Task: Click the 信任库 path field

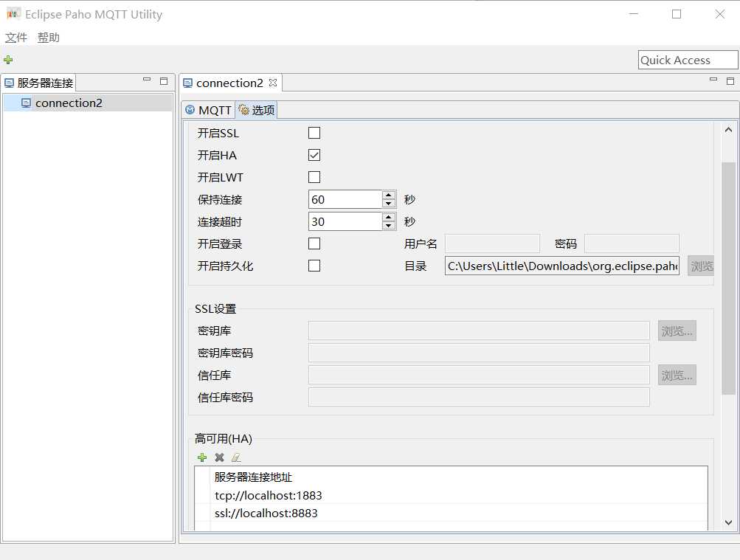Action: pyautogui.click(x=479, y=375)
